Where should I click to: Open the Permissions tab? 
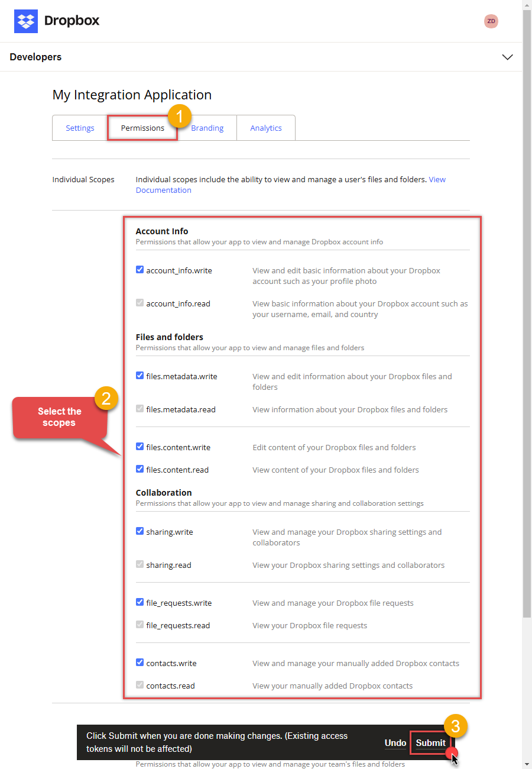tap(142, 128)
